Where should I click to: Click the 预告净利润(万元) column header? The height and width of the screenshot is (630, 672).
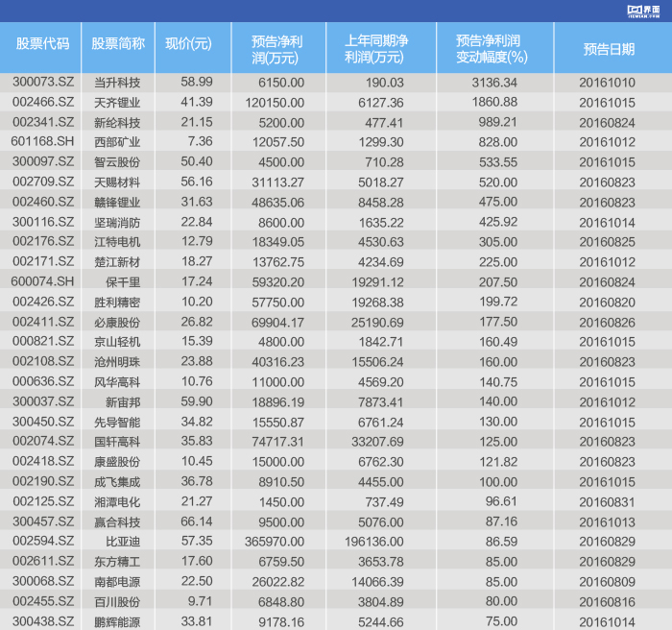tap(276, 49)
